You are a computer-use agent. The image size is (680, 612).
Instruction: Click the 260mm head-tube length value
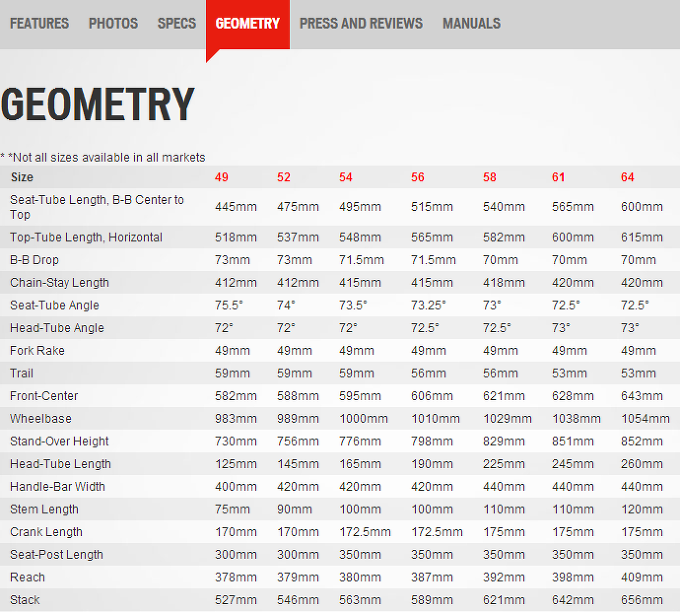coord(641,464)
